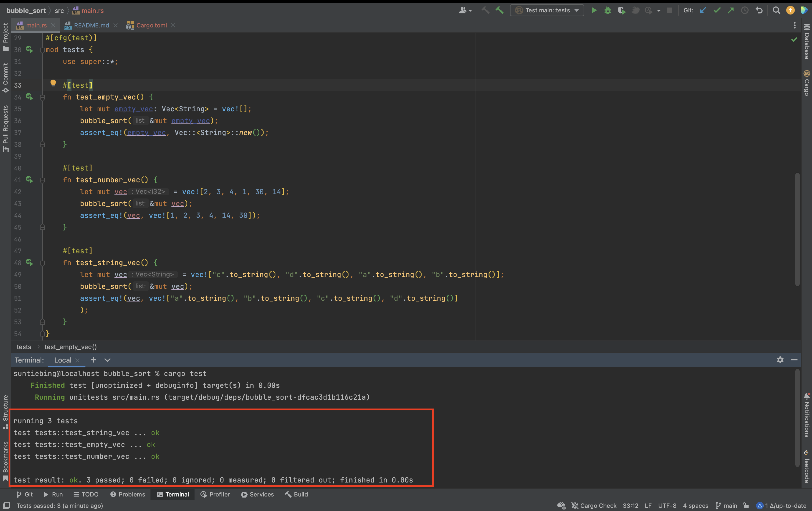Viewport: 812px width, 511px height.
Task: Close the Local terminal tab
Action: tap(78, 360)
